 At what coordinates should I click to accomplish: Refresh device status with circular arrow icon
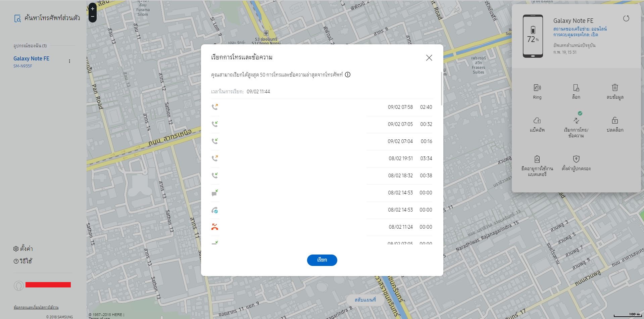point(626,18)
